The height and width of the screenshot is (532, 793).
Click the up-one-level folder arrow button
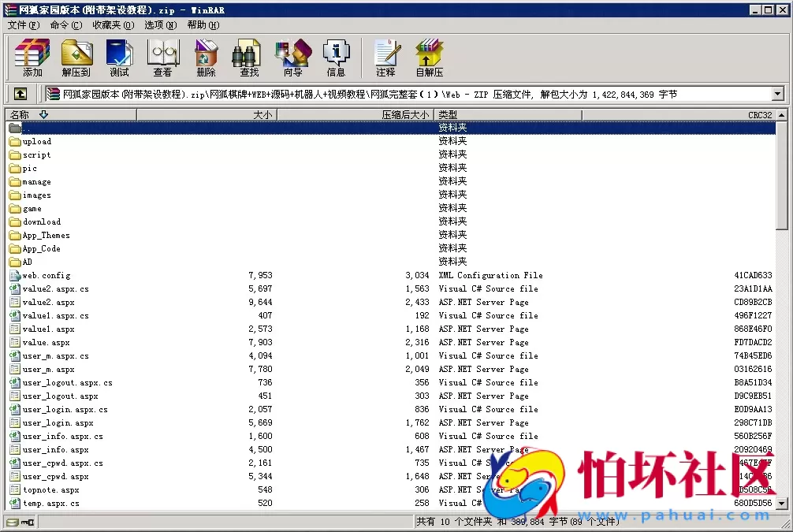click(20, 94)
